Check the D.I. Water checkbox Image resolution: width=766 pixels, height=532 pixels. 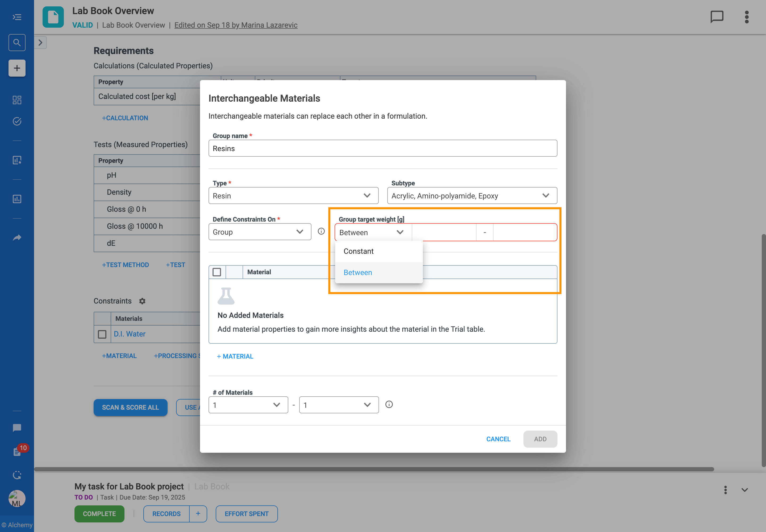(x=102, y=334)
